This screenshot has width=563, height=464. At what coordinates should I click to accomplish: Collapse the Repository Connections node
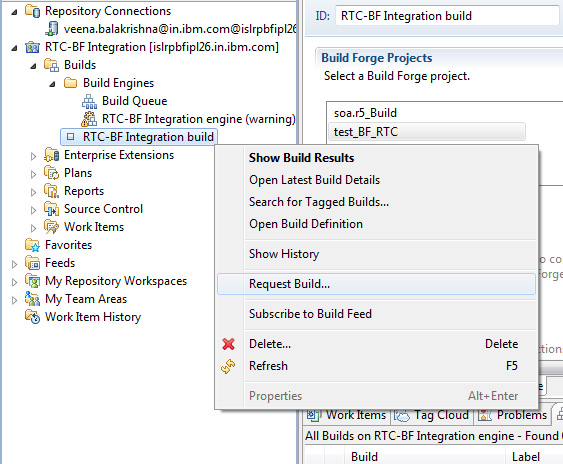click(x=14, y=12)
